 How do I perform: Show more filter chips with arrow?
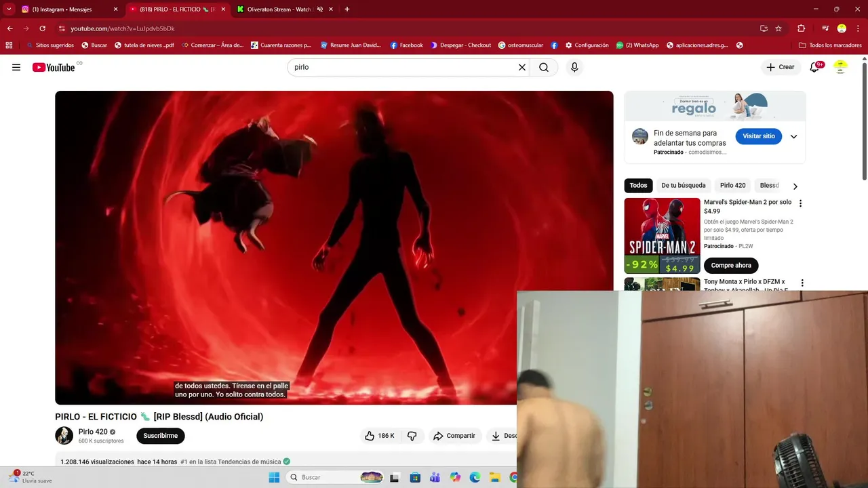tap(795, 186)
